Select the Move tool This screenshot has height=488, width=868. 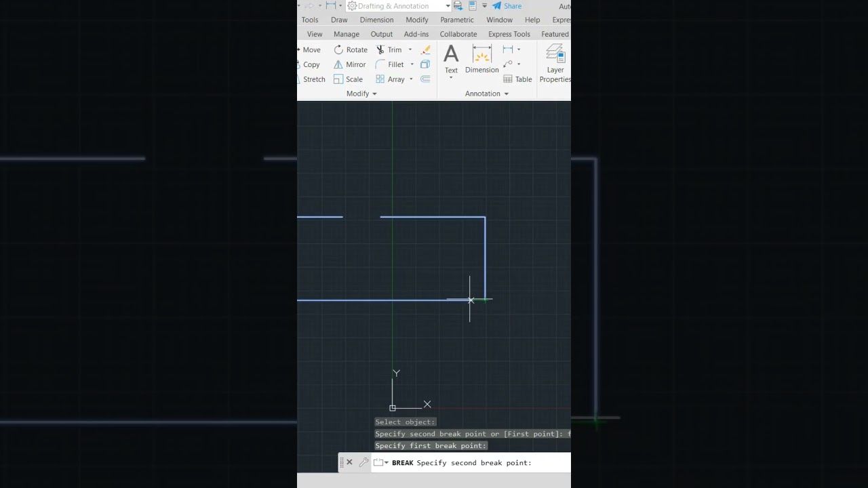(x=309, y=49)
